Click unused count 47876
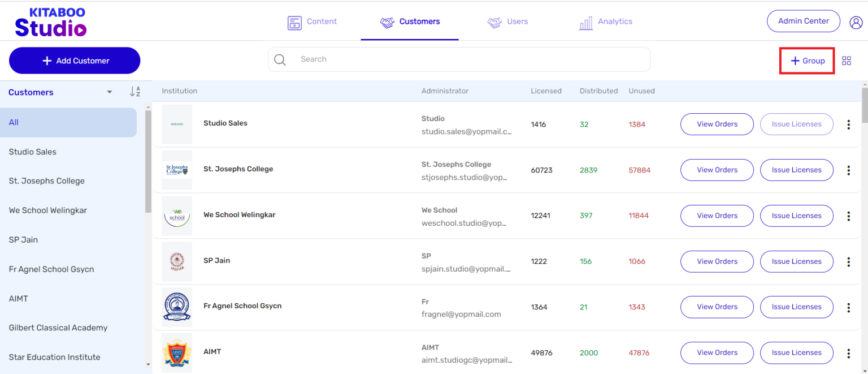This screenshot has height=374, width=868. click(x=639, y=353)
